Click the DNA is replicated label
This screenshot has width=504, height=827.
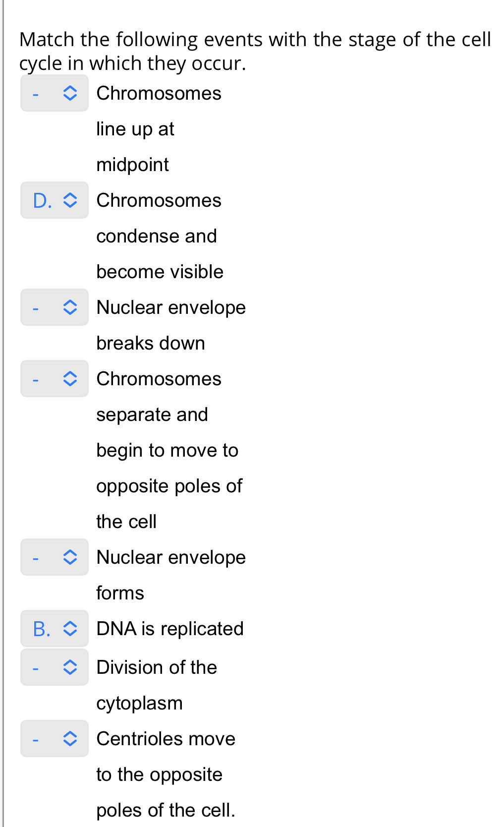(170, 629)
